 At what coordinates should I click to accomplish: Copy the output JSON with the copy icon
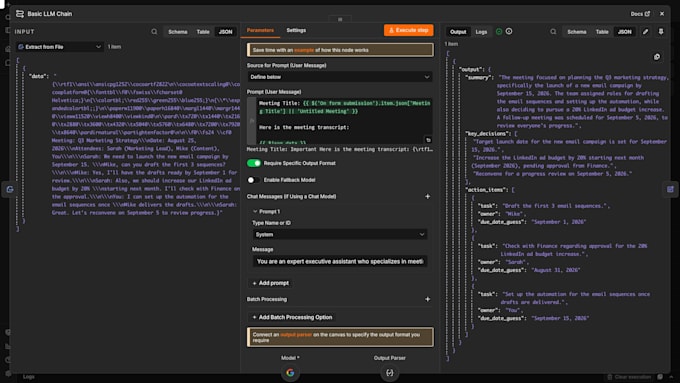[x=657, y=57]
